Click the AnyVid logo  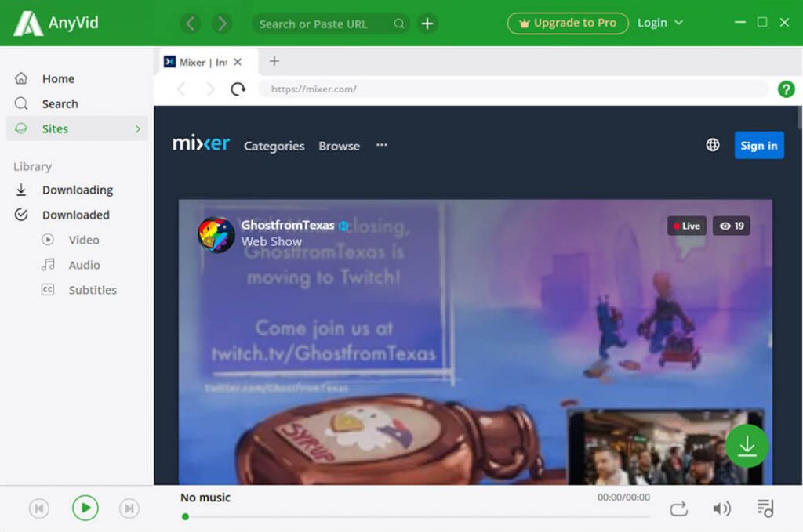pos(56,23)
